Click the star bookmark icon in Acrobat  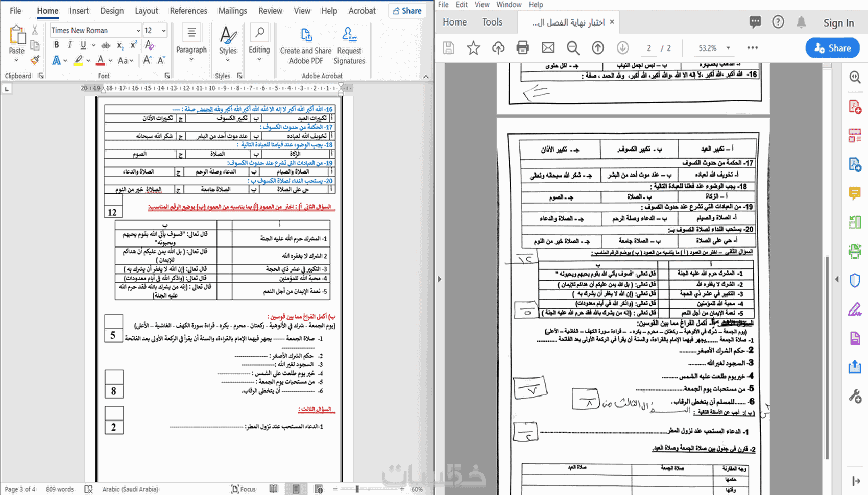click(x=473, y=48)
